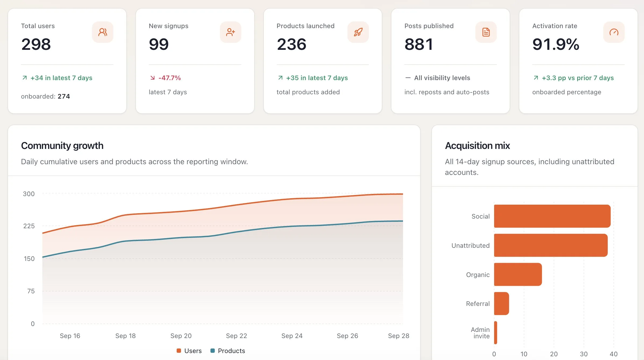Click the incl. reposts and auto-posts caption
This screenshot has height=360, width=644.
point(447,92)
